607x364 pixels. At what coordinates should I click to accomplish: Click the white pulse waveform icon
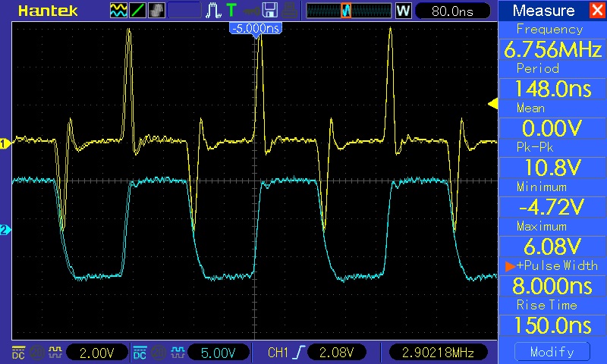click(x=213, y=11)
